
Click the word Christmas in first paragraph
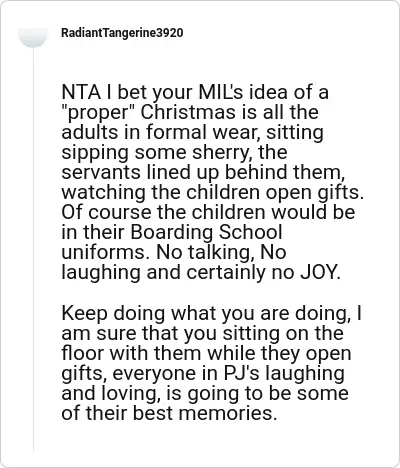tap(188, 112)
